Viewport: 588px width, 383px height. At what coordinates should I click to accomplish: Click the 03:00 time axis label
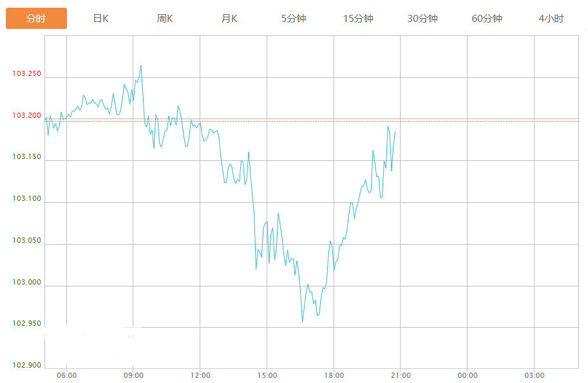tap(534, 376)
